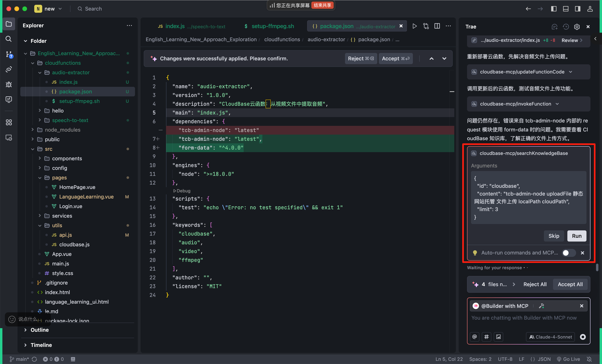Open api.js in the utils folder
This screenshot has width=602, height=364.
(x=65, y=235)
